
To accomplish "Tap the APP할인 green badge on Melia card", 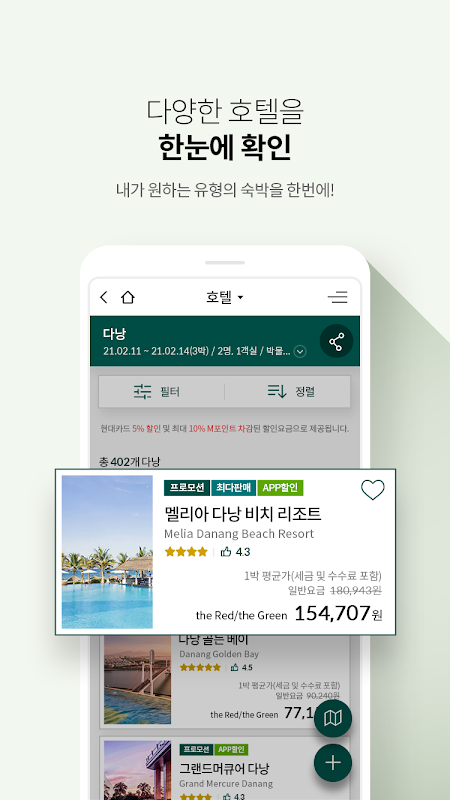I will coord(280,488).
